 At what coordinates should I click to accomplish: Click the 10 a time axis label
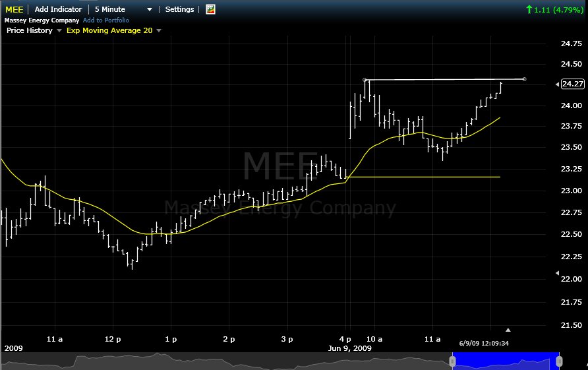[374, 339]
